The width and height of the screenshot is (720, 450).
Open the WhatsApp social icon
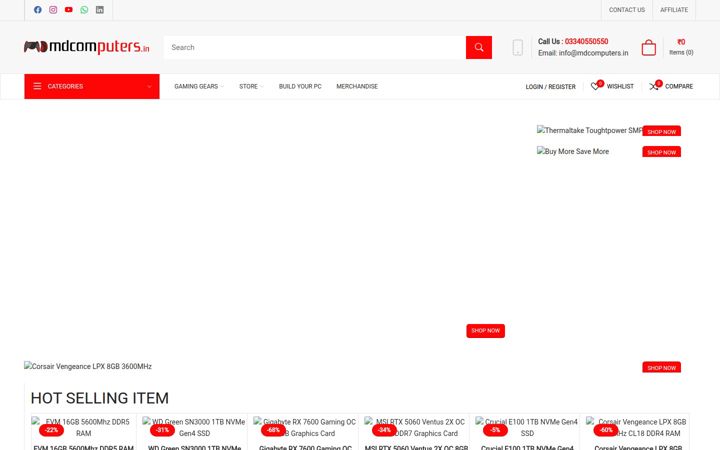point(84,10)
